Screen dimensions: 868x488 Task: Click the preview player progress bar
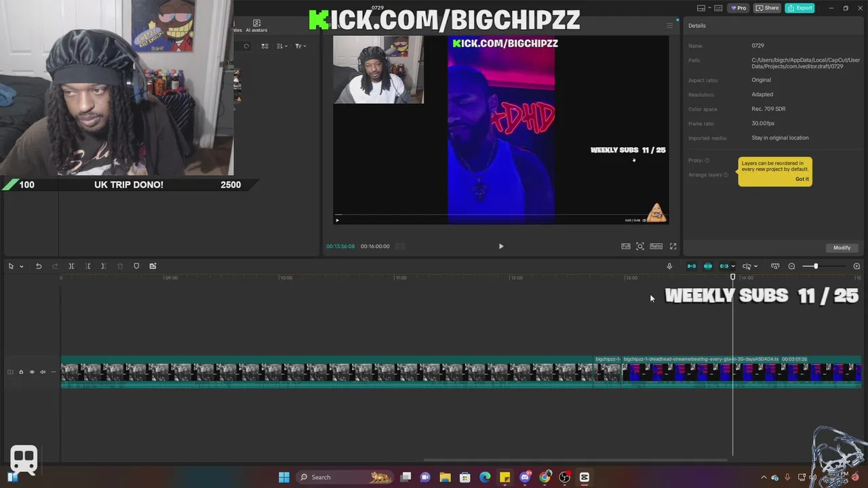[x=500, y=215]
